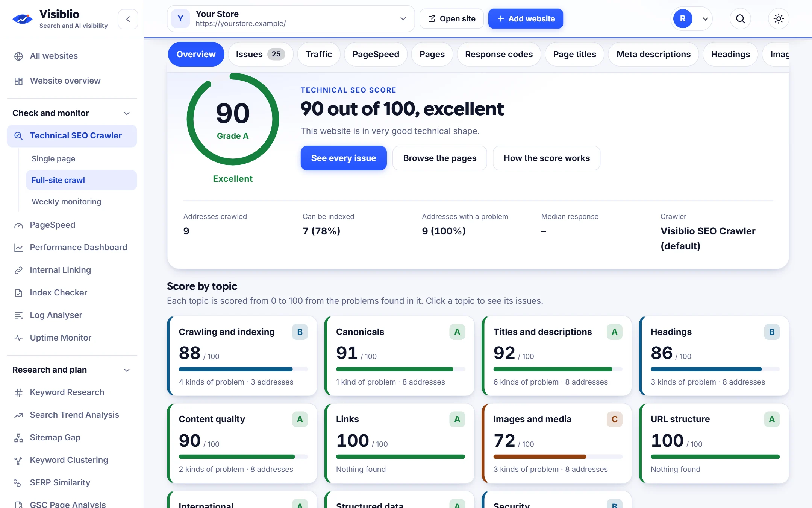
Task: Click the 'Can be indexed' value 7 (78%)
Action: tap(321, 231)
